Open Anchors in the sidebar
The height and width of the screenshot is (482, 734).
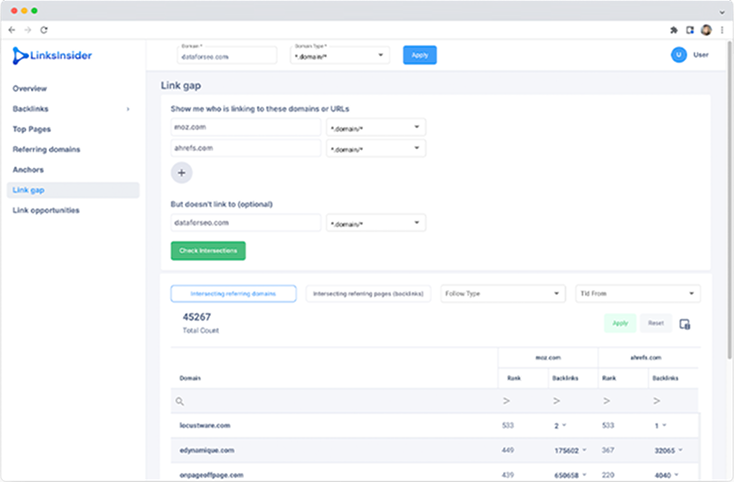click(28, 170)
